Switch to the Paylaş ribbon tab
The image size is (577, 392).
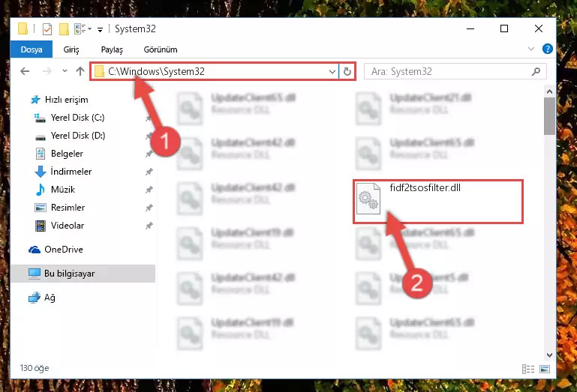[112, 49]
